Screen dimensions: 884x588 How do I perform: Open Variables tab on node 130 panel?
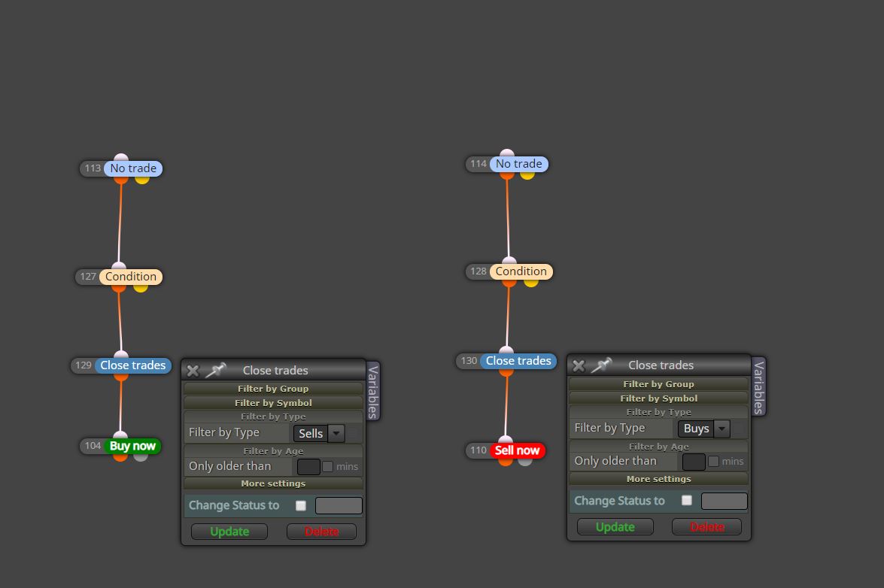pos(758,387)
